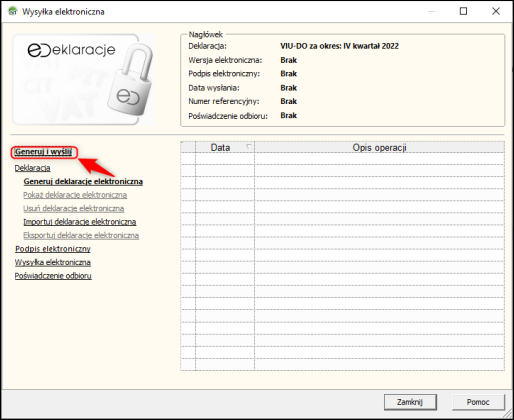Expand the Podpis elektroniczny section
Image resolution: width=514 pixels, height=420 pixels.
click(53, 249)
